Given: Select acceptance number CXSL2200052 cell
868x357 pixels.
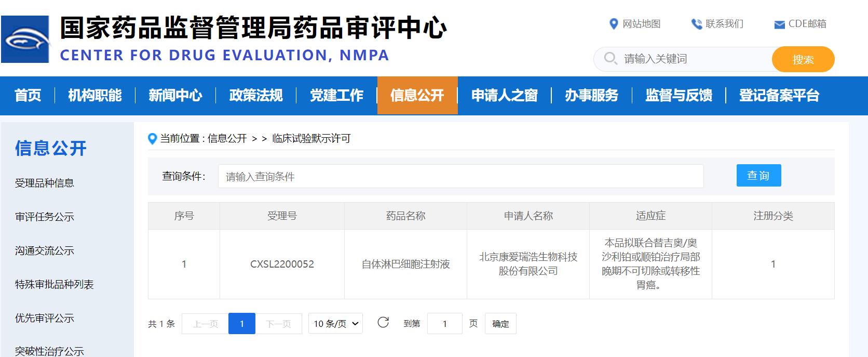Looking at the screenshot, I should click(282, 264).
